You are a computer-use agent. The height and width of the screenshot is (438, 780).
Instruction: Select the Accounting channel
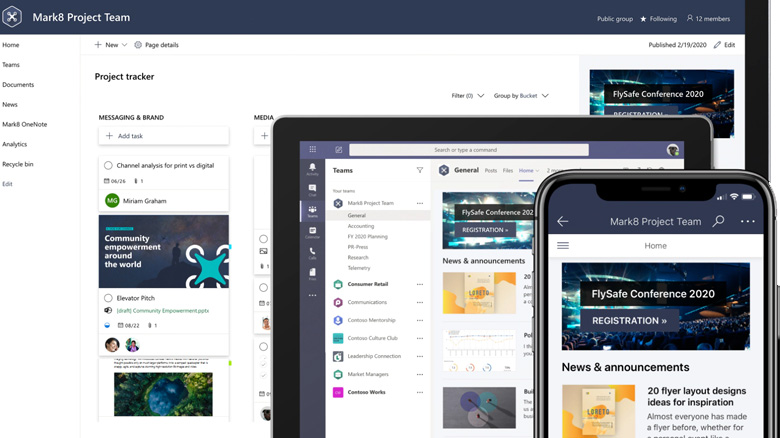[361, 226]
